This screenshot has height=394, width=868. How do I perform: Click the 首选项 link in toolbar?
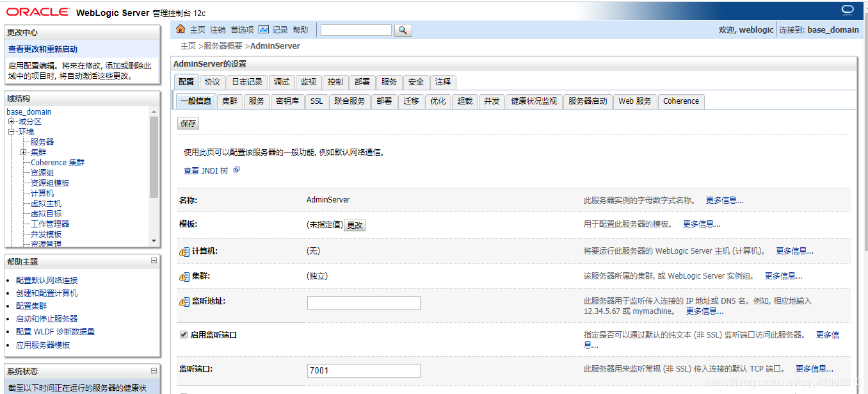[242, 30]
